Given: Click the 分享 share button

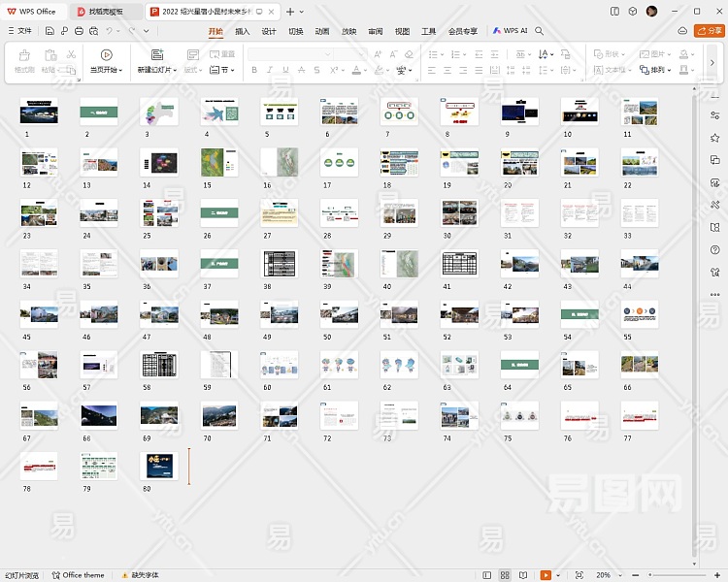Looking at the screenshot, I should pos(710,31).
